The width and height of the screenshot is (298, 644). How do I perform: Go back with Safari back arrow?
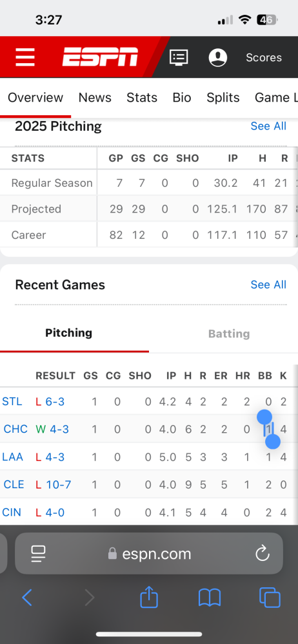26,598
